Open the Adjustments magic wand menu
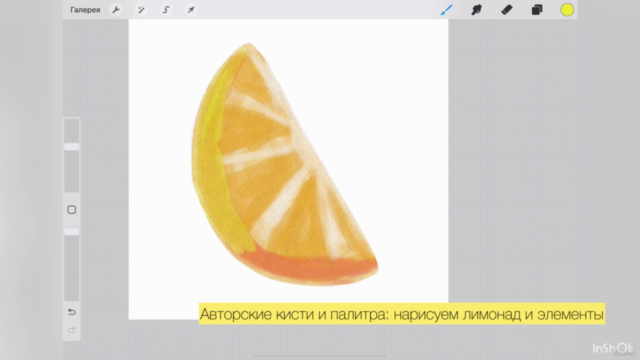Image resolution: width=640 pixels, height=360 pixels. pyautogui.click(x=141, y=10)
